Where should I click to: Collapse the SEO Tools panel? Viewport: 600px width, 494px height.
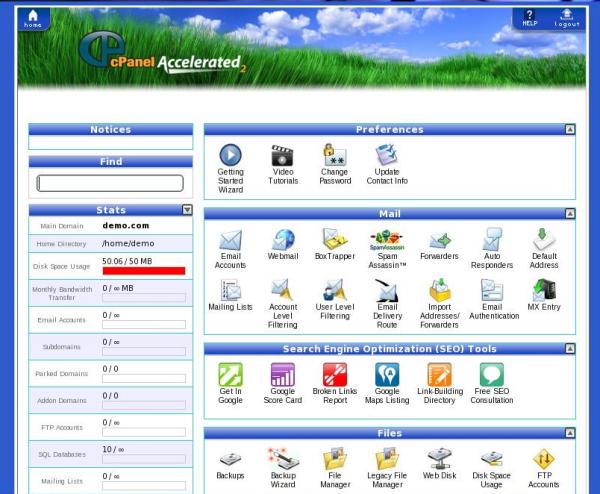570,349
